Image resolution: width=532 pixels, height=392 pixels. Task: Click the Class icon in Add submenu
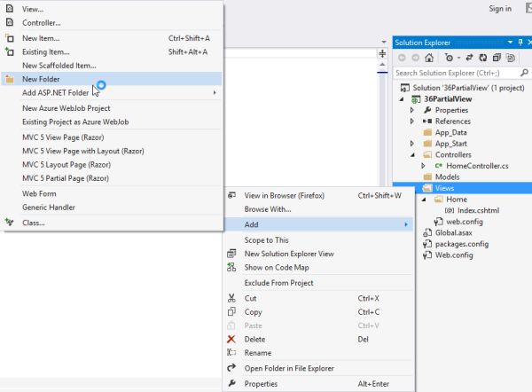pyautogui.click(x=10, y=223)
